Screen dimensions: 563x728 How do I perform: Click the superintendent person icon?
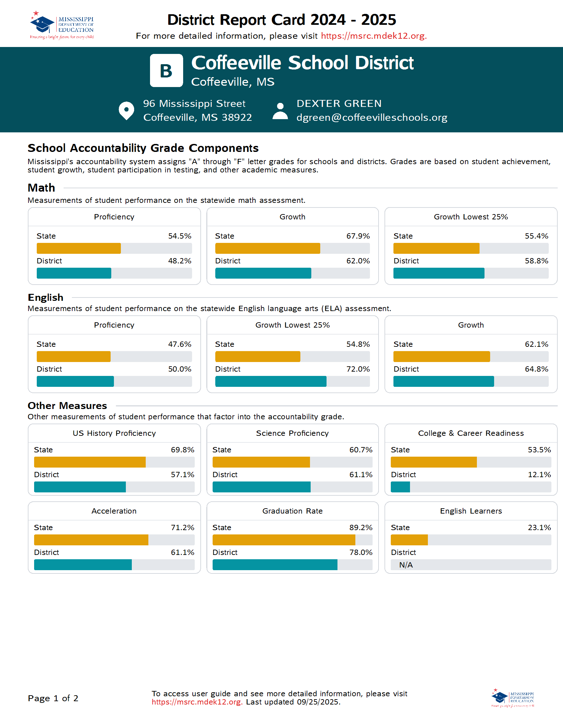(x=281, y=111)
